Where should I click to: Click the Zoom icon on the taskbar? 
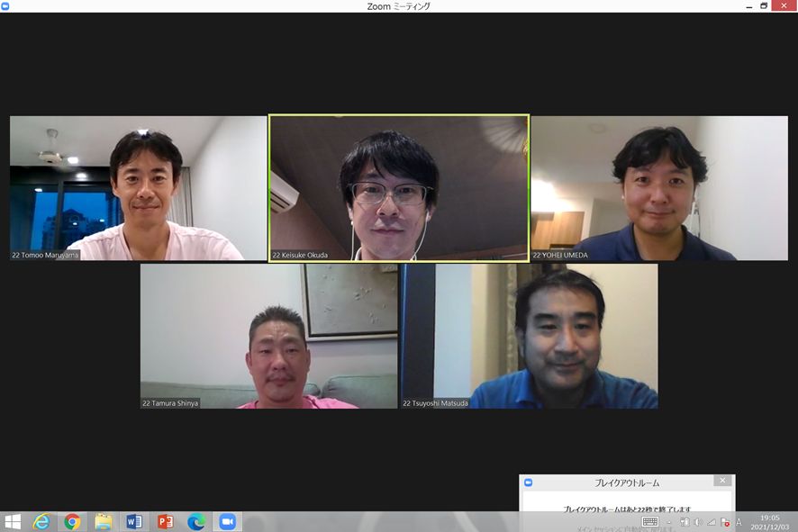(228, 522)
